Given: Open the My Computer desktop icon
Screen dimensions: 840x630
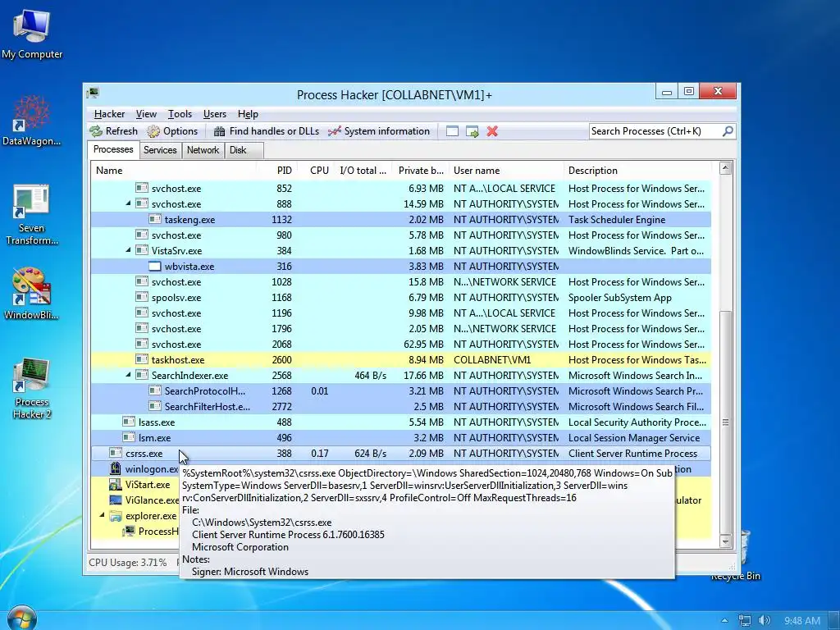Looking at the screenshot, I should (32, 32).
